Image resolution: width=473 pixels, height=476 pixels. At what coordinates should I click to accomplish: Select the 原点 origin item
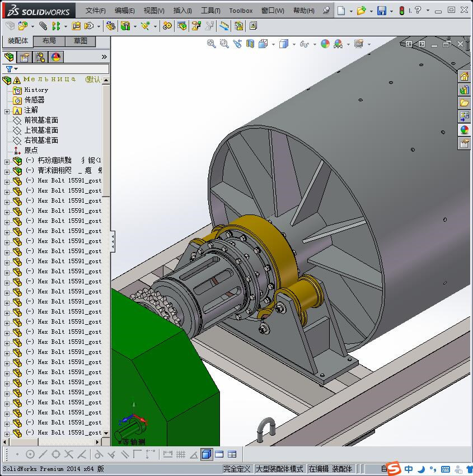pos(31,150)
